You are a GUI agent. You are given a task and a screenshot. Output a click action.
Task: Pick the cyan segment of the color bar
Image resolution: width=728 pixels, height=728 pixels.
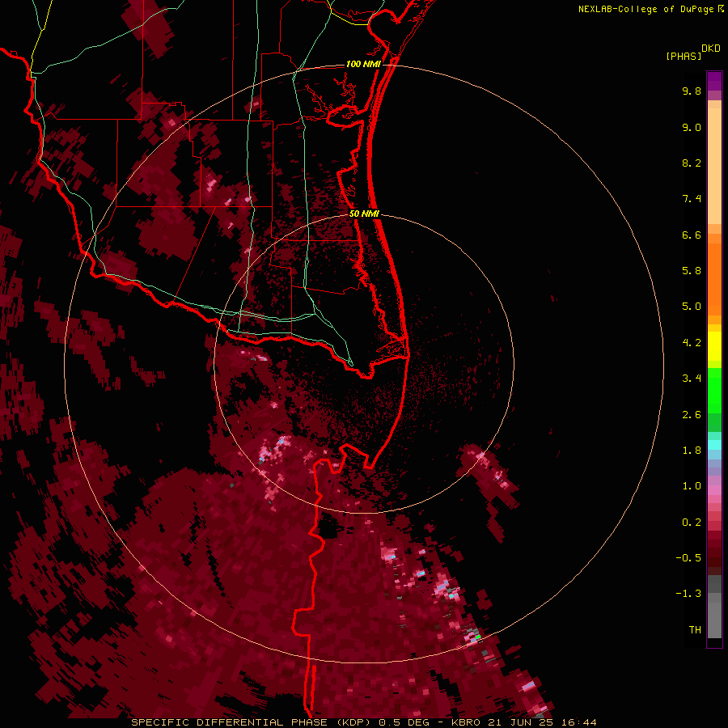pos(714,445)
